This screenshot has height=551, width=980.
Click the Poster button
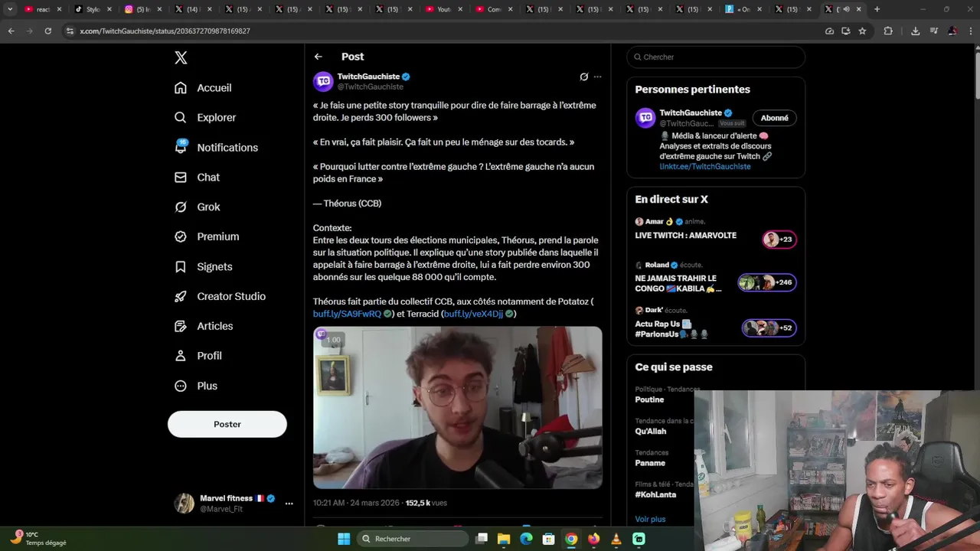(227, 424)
